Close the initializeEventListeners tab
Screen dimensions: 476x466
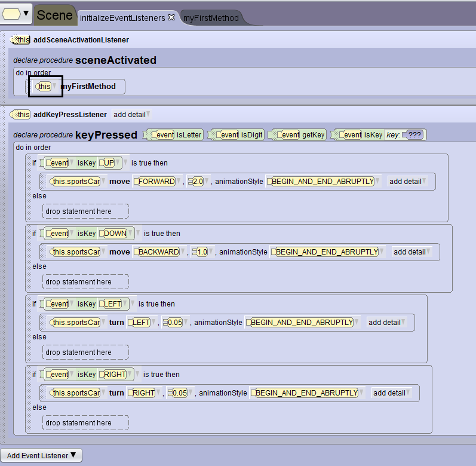pos(171,17)
